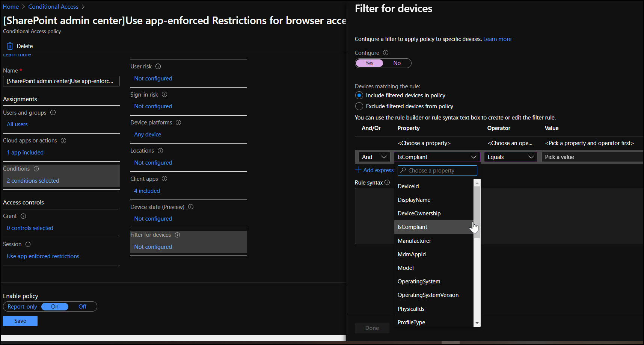Screen dimensions: 644x345
Task: Go to Home breadcrumb
Action: [x=11, y=7]
